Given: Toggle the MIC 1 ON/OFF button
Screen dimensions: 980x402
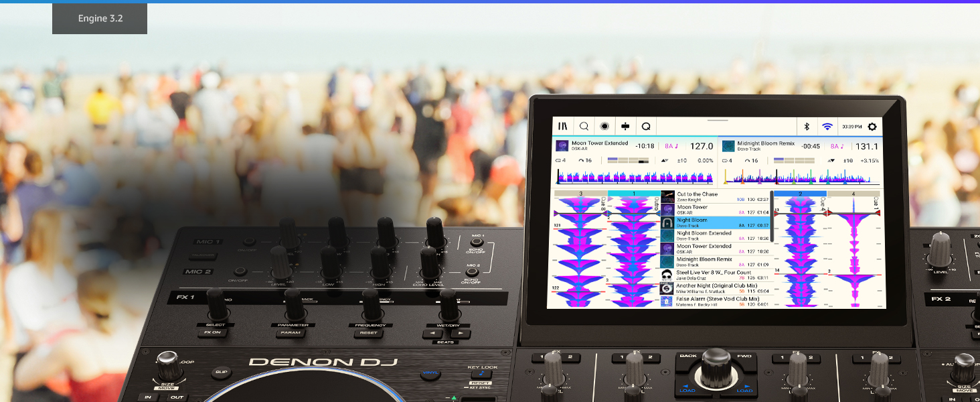Looking at the screenshot, I should tap(248, 242).
